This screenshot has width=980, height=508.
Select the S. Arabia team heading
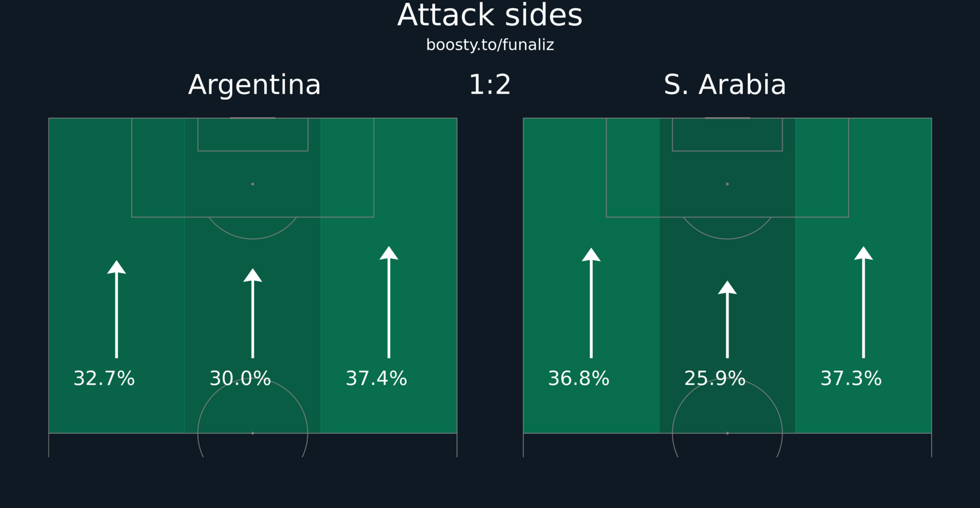[x=724, y=85]
